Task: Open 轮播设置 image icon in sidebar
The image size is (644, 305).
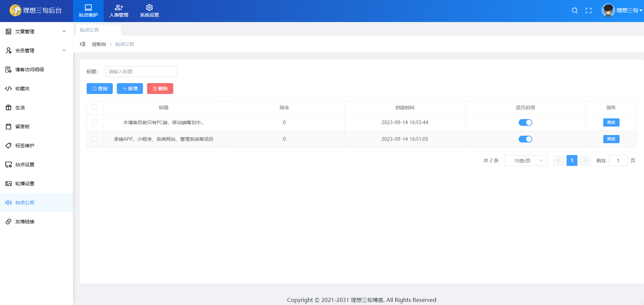Action: tap(8, 184)
